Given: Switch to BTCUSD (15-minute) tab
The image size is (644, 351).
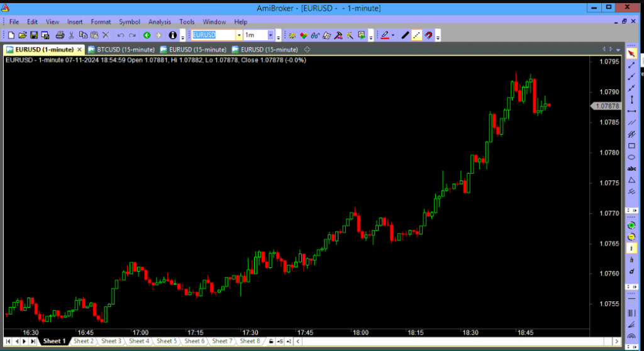Looking at the screenshot, I should (121, 50).
